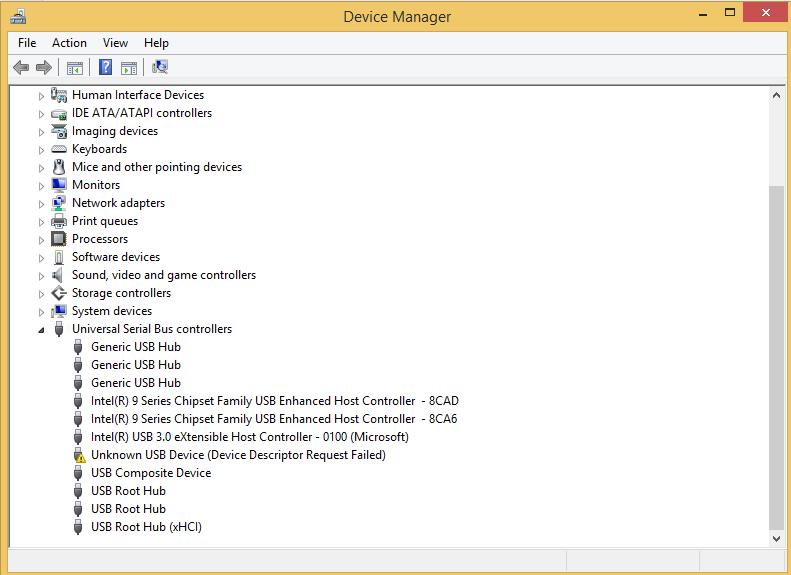Expand IDE ATA/ATAPI controllers node

(41, 114)
